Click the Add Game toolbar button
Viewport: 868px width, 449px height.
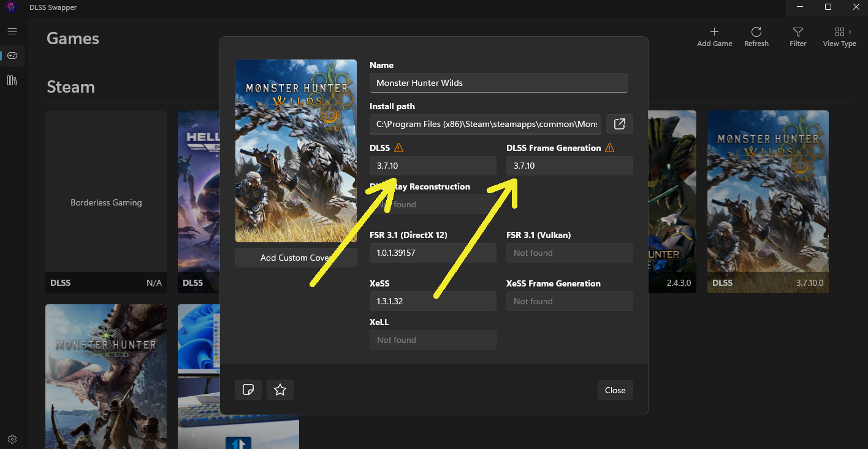[715, 37]
